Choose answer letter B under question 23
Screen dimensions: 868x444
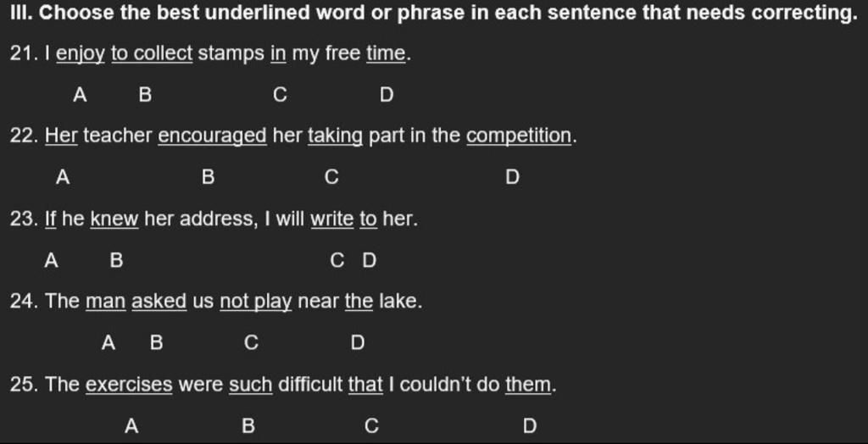click(x=116, y=260)
